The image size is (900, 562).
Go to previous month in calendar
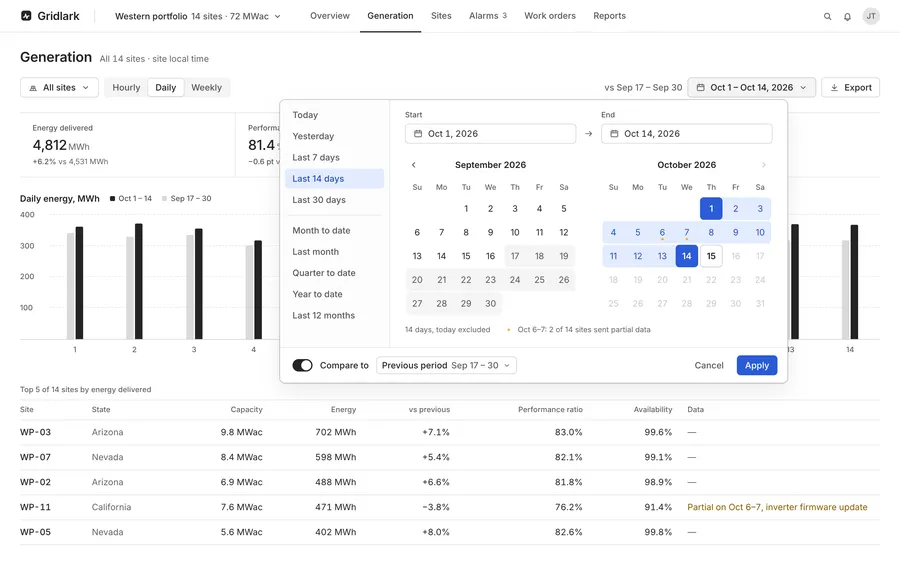click(413, 165)
